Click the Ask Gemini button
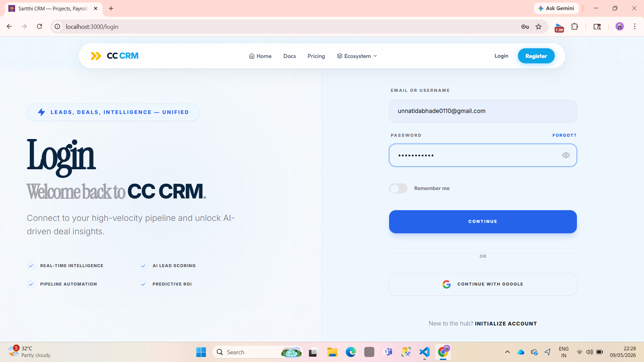The image size is (644, 362). [x=556, y=8]
